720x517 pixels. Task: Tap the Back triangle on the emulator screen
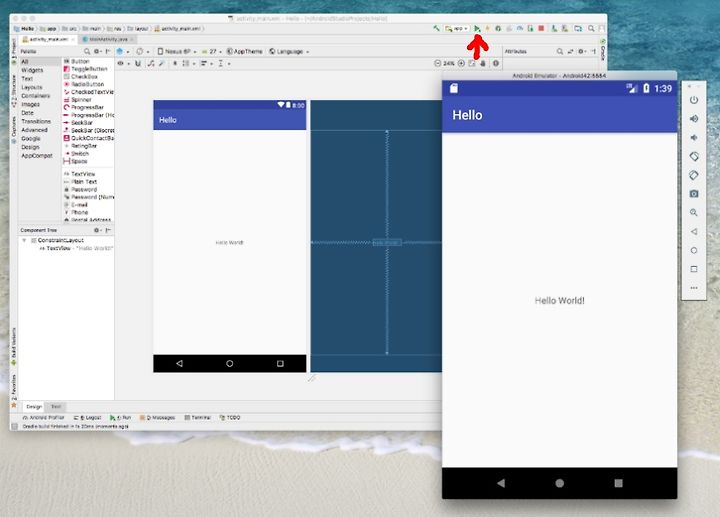pyautogui.click(x=501, y=483)
